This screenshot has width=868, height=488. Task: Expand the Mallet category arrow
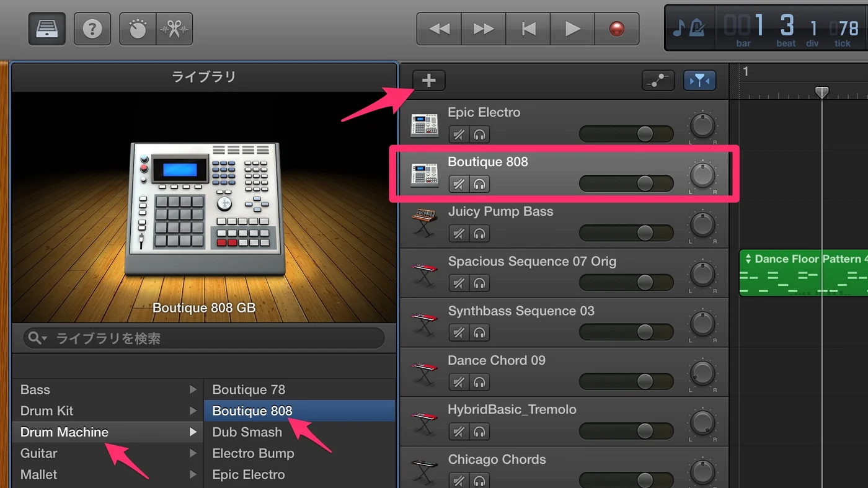193,474
